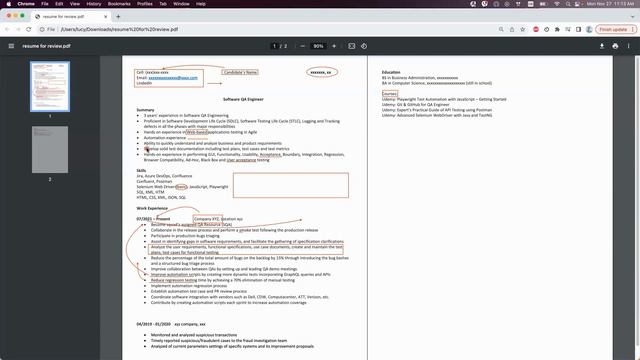
Task: Open the Tab menu
Action: tap(163, 4)
